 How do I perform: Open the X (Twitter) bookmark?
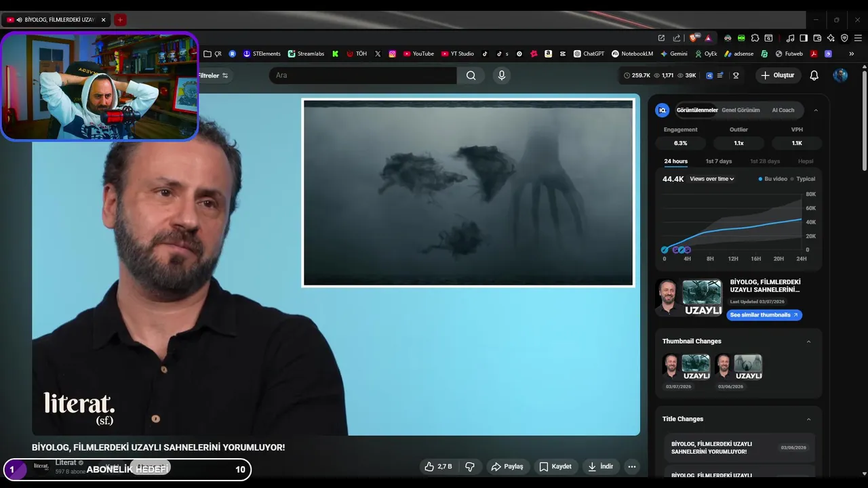click(378, 54)
